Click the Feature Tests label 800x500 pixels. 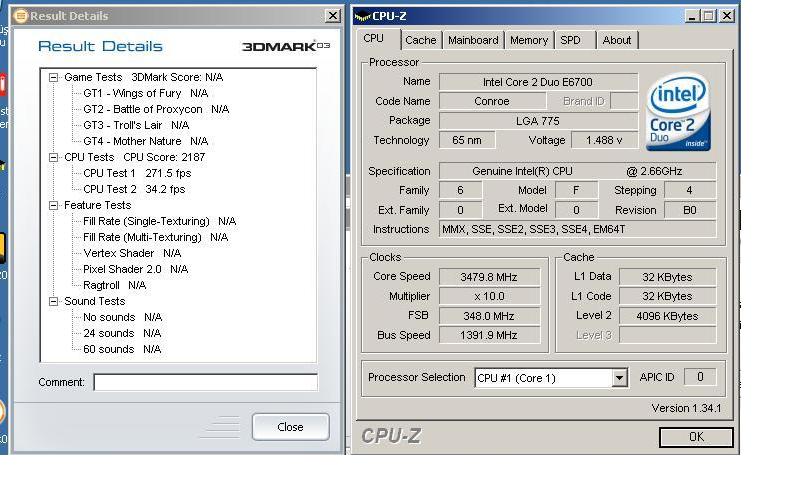coord(97,206)
